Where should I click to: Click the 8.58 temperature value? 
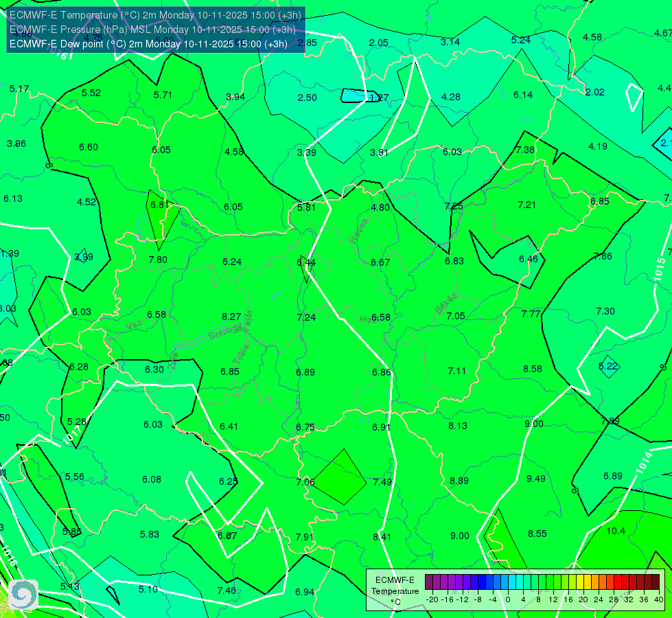532,369
